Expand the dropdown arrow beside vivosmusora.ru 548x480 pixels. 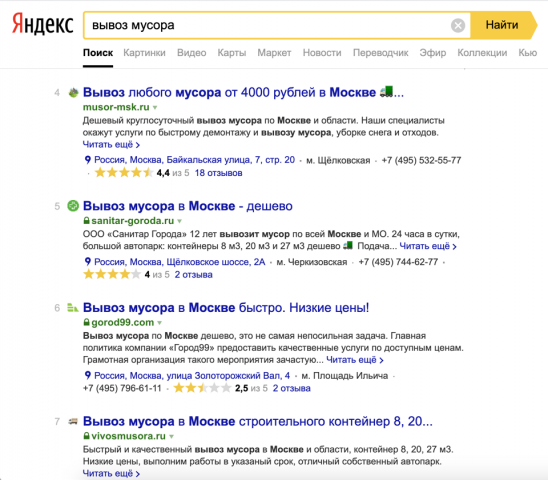[x=172, y=436]
